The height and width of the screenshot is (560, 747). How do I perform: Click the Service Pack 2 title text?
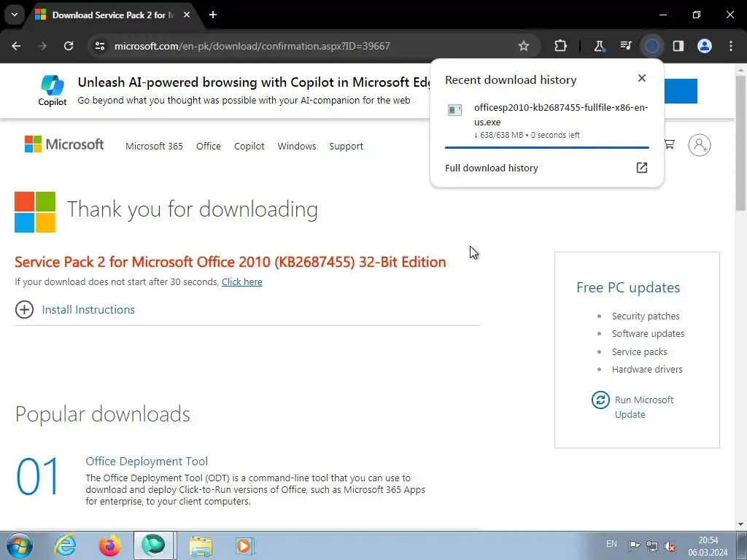tap(230, 262)
